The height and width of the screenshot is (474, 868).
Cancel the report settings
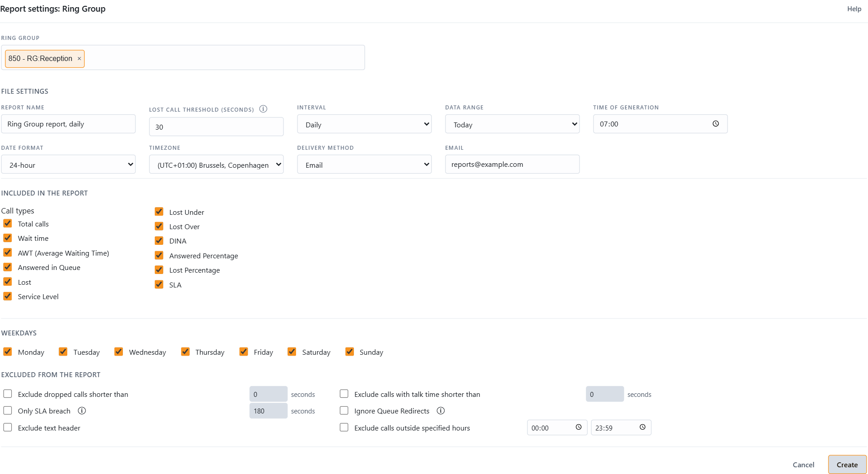[x=803, y=465]
